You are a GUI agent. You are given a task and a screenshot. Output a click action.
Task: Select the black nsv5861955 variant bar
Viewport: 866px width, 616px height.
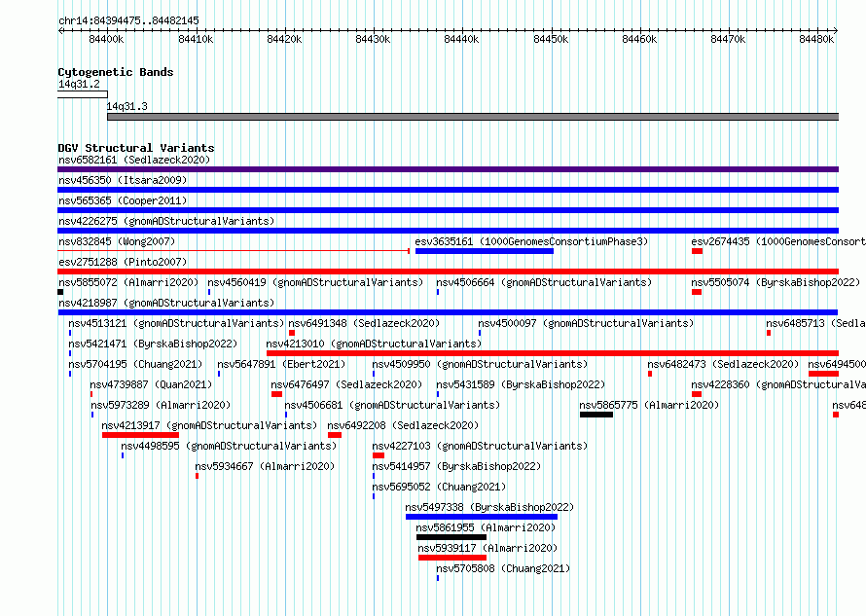click(x=451, y=537)
